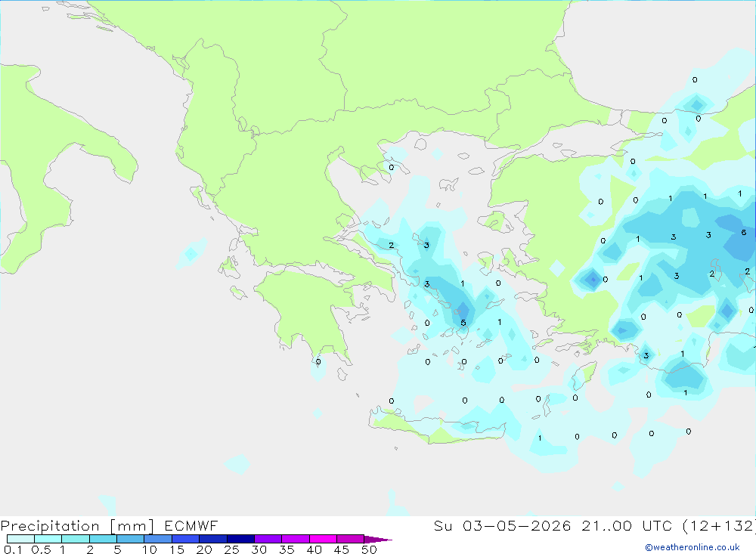Click the '20' legend scale label

click(x=204, y=549)
